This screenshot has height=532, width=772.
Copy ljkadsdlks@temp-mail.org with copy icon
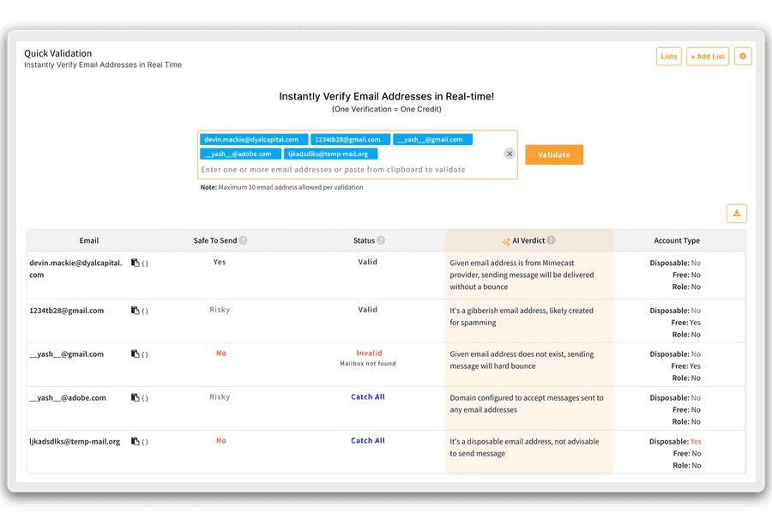[x=133, y=441]
